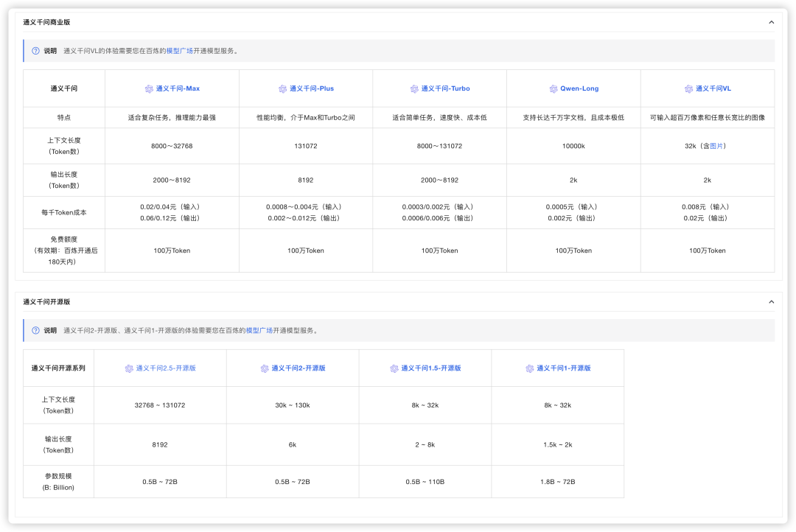This screenshot has height=532, width=796.
Task: Open the Qwen-Long model link
Action: [x=579, y=89]
